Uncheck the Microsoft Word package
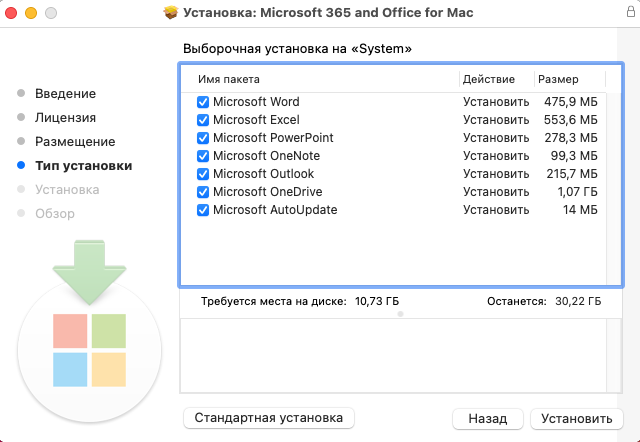The height and width of the screenshot is (442, 640). [203, 102]
